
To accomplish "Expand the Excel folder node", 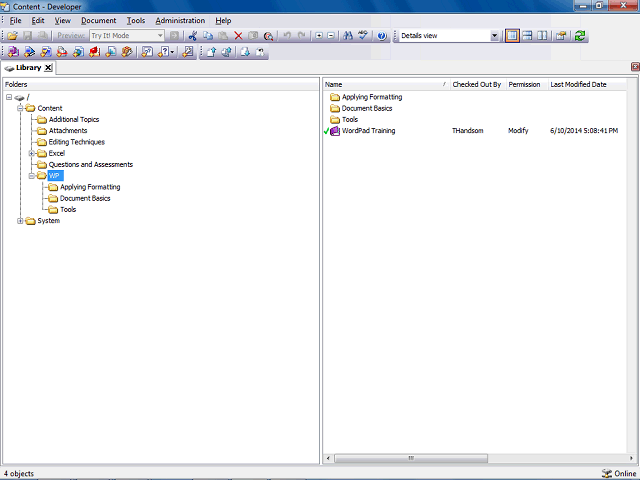I will coord(31,153).
